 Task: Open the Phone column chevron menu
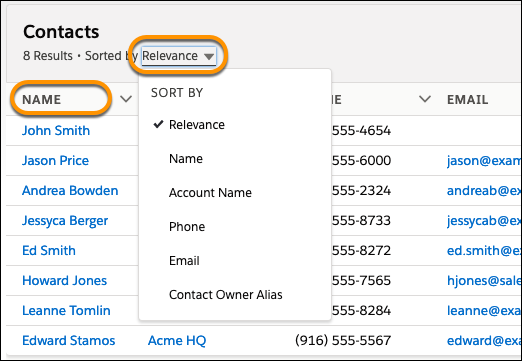click(x=425, y=99)
